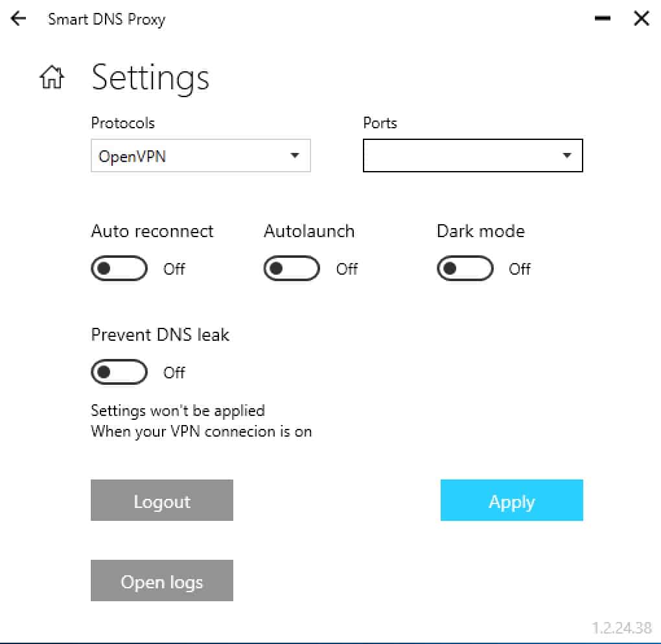Enable the Auto reconnect switch

click(119, 268)
